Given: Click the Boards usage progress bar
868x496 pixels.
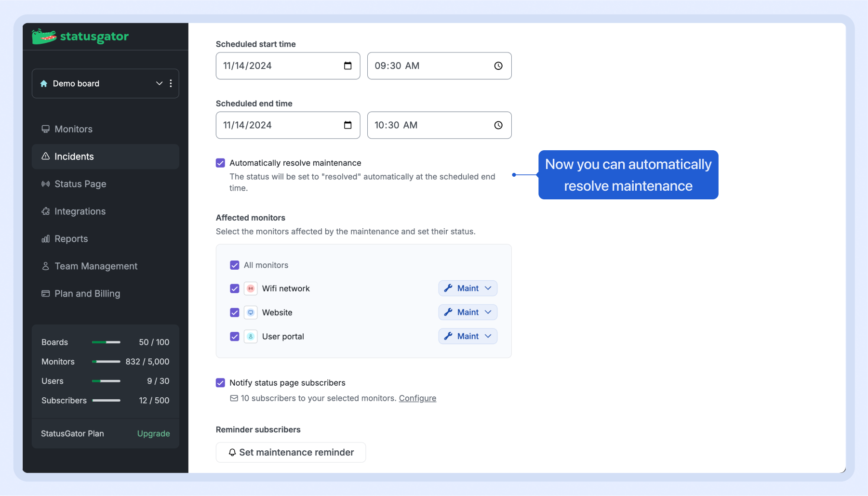Looking at the screenshot, I should (106, 342).
